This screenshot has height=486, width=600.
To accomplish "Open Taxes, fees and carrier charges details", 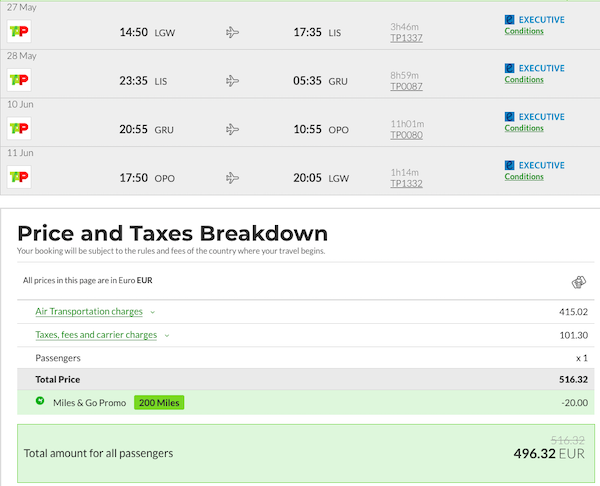I will [x=96, y=335].
